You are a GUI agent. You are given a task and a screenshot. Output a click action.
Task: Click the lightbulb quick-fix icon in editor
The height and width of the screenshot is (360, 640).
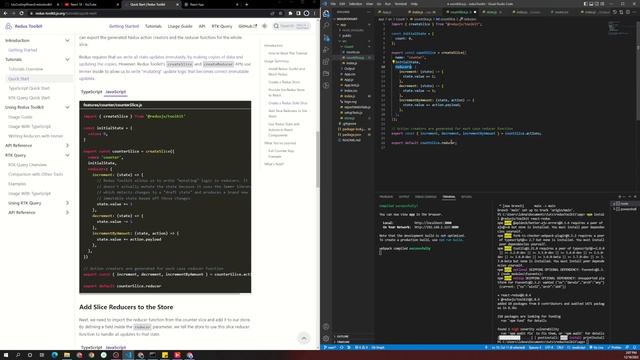[393, 62]
